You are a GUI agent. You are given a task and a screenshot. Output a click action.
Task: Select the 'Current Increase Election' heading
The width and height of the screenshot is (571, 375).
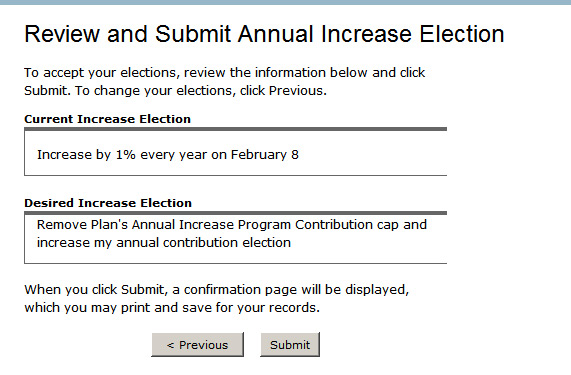click(x=107, y=119)
